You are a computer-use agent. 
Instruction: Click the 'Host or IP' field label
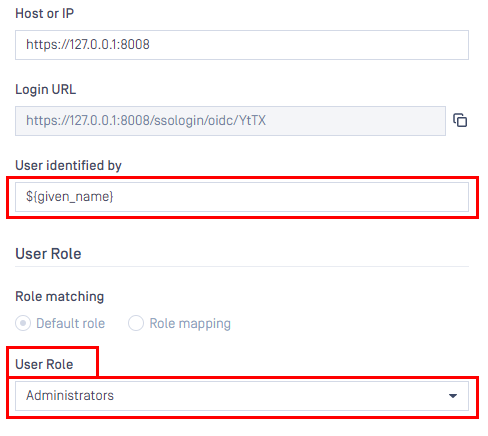[45, 13]
